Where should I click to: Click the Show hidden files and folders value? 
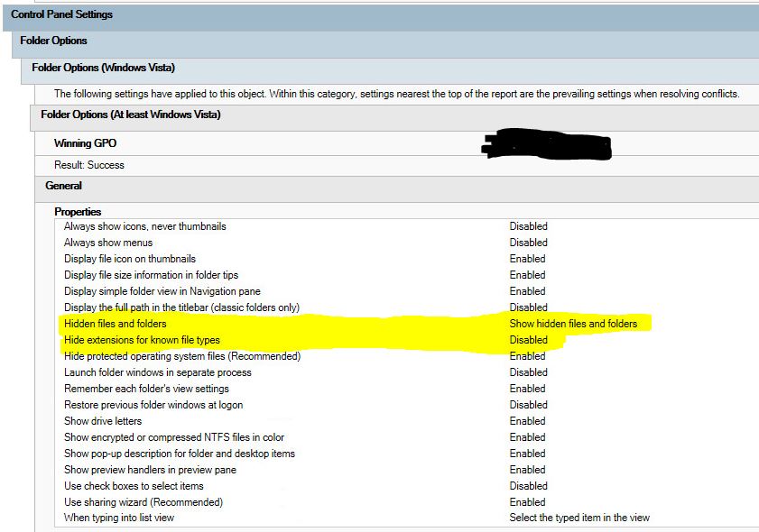(x=575, y=324)
